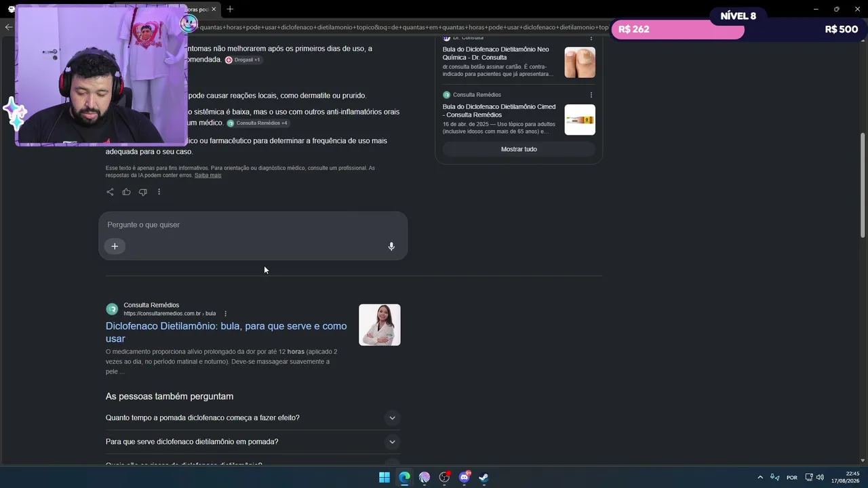The image size is (868, 488).
Task: Add attachment with plus button in ask box
Action: (x=115, y=246)
